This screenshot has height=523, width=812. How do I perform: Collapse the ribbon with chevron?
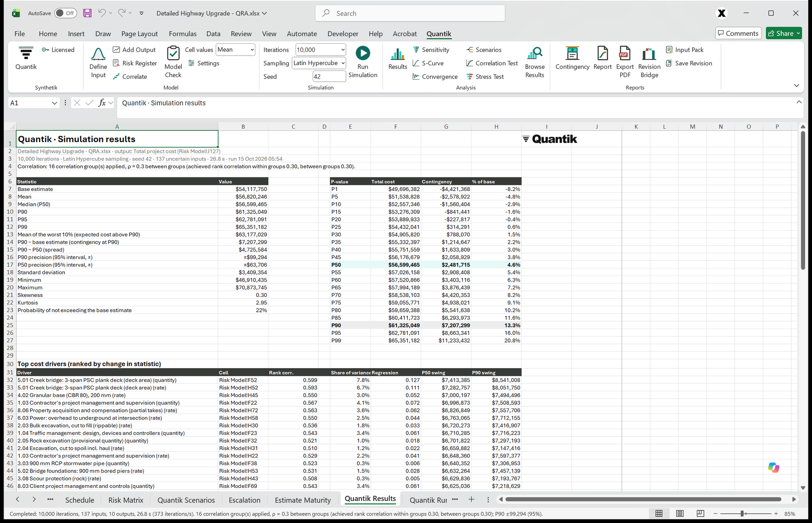point(796,85)
